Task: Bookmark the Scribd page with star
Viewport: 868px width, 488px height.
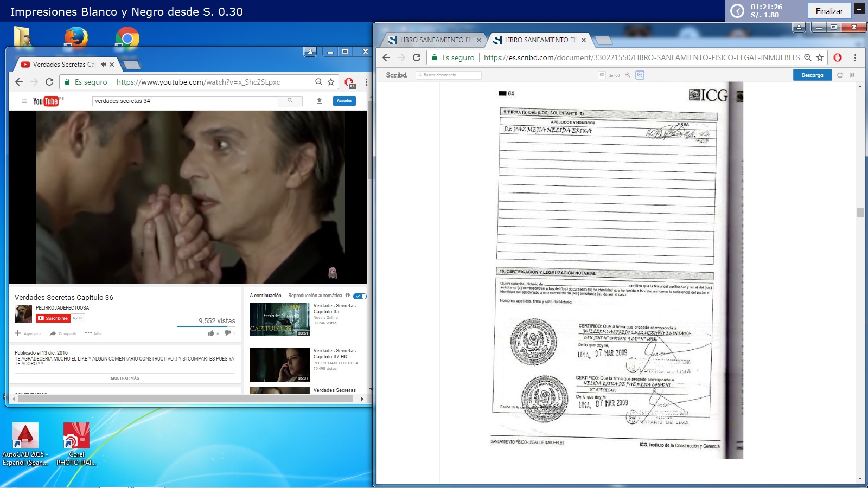Action: [x=820, y=57]
